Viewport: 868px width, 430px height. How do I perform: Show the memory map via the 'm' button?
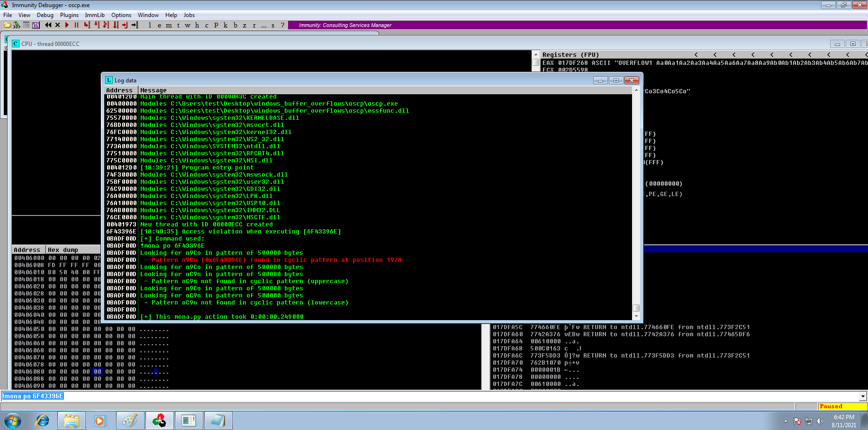[169, 25]
